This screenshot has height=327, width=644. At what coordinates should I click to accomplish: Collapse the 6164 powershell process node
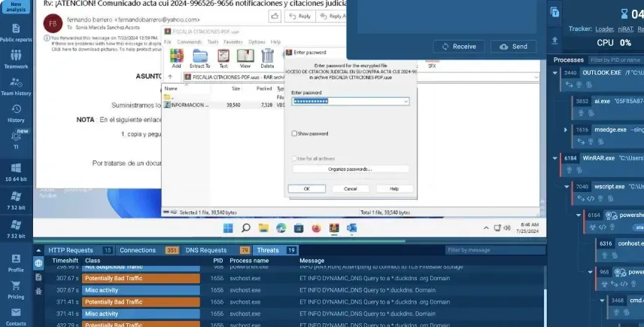(x=579, y=215)
